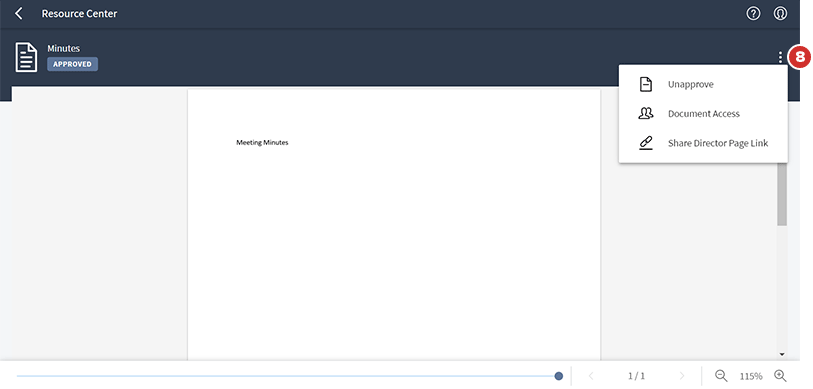Image resolution: width=813 pixels, height=389 pixels.
Task: Click the Document Access people icon
Action: point(646,114)
